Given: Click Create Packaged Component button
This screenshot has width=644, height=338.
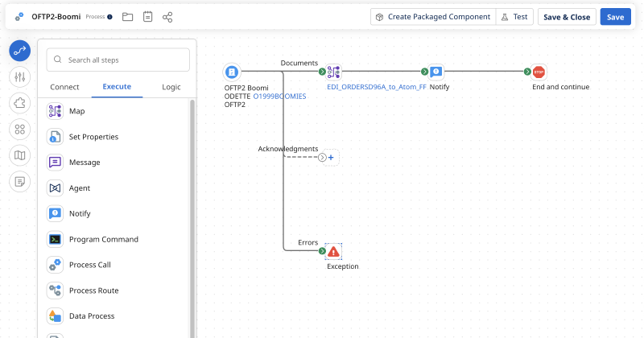Looking at the screenshot, I should [433, 17].
